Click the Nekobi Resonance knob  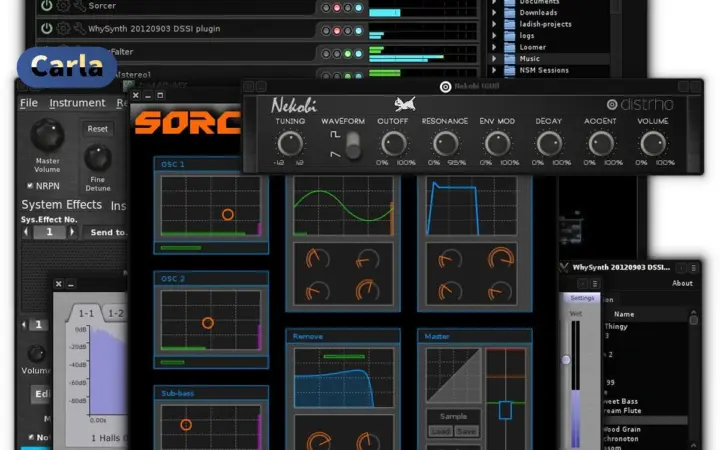[x=445, y=144]
